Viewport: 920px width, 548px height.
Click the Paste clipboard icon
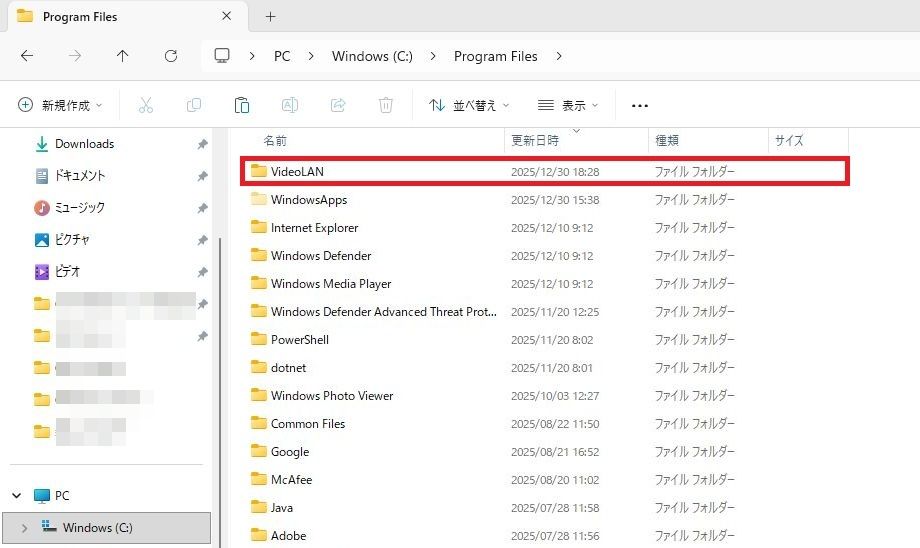pos(241,105)
